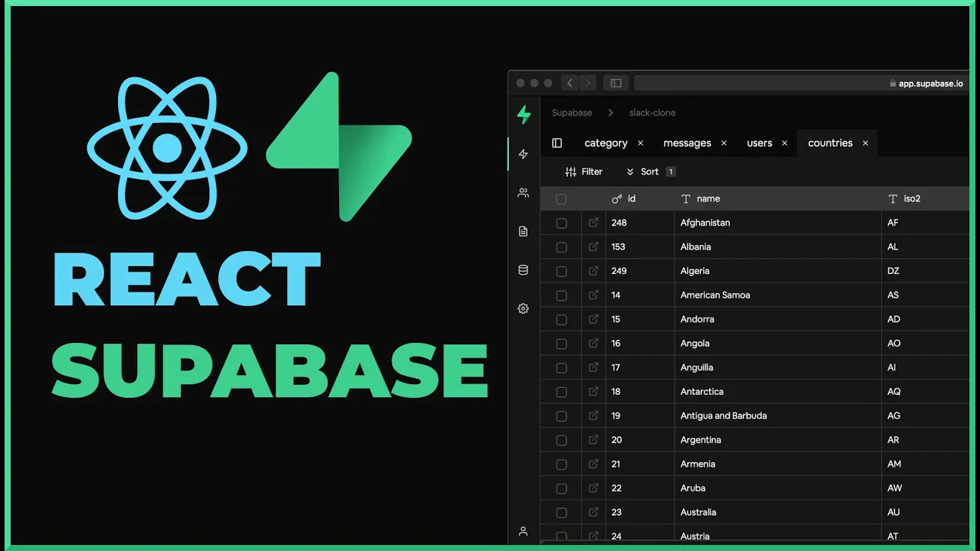980x551 pixels.
Task: Select the iso2 cell AW
Action: tap(926, 488)
